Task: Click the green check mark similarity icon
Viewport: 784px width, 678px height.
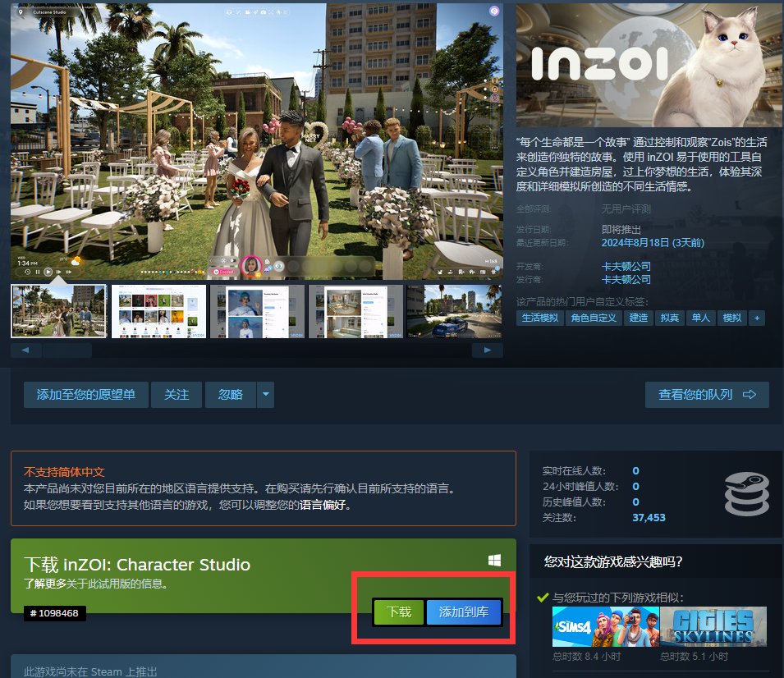Action: point(543,598)
